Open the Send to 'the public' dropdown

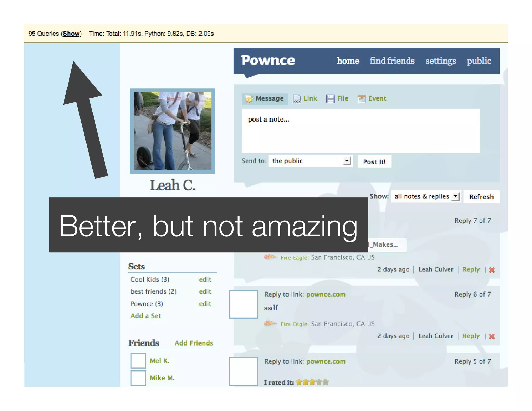coord(310,161)
